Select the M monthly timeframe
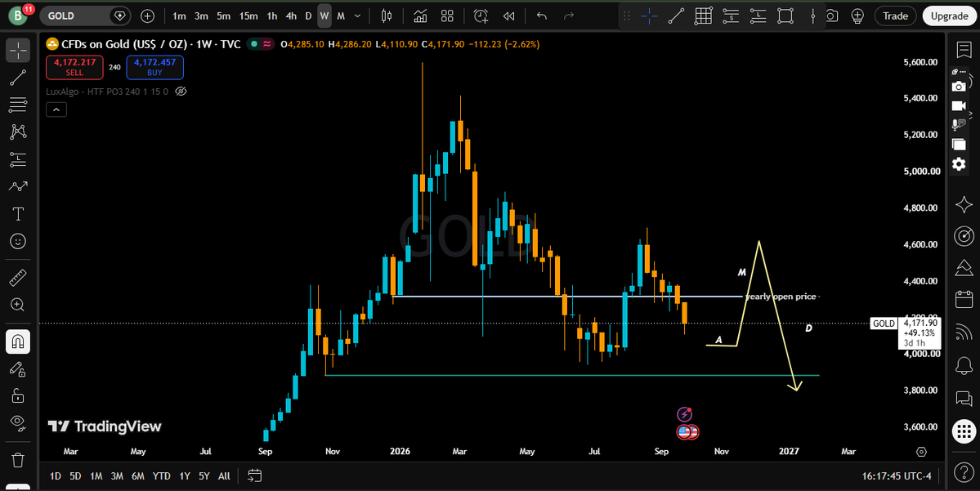 [341, 16]
